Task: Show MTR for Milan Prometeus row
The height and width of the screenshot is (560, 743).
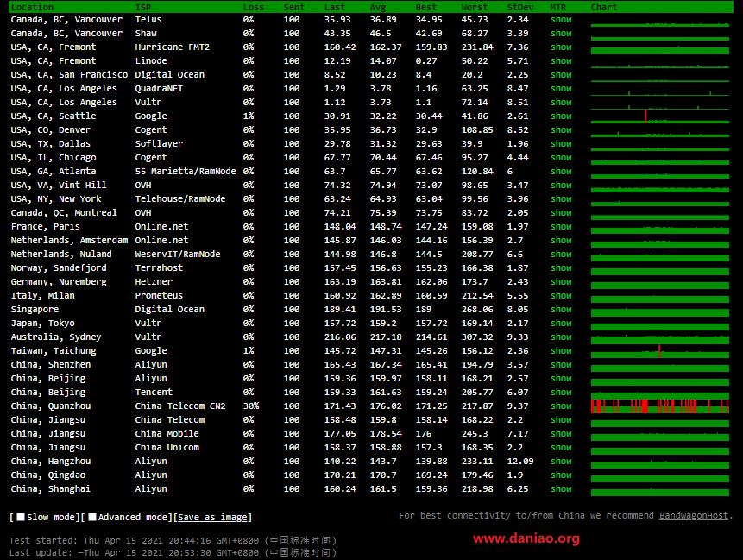Action: pyautogui.click(x=561, y=295)
